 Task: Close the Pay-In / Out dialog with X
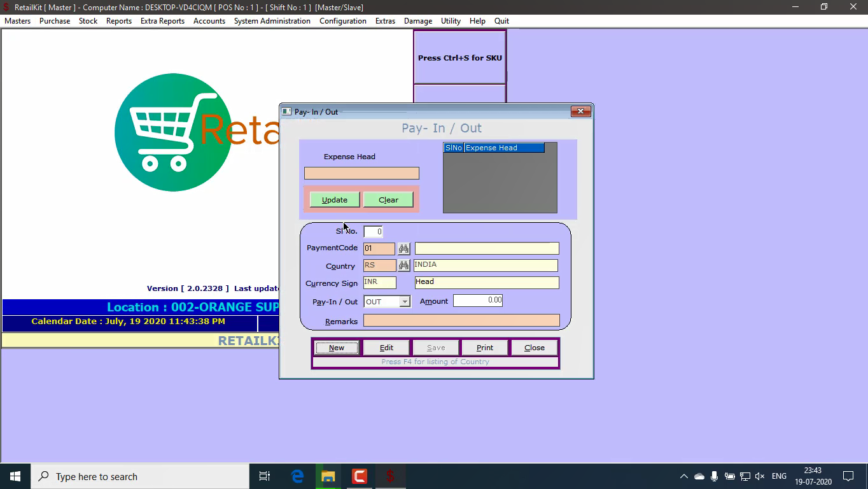point(580,111)
